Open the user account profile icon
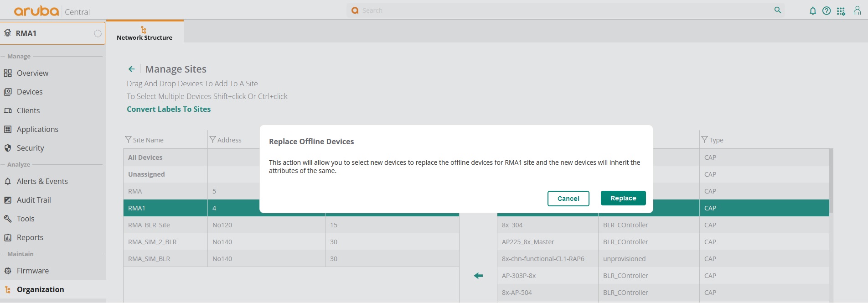Screen dimensions: 868x304 tap(857, 11)
